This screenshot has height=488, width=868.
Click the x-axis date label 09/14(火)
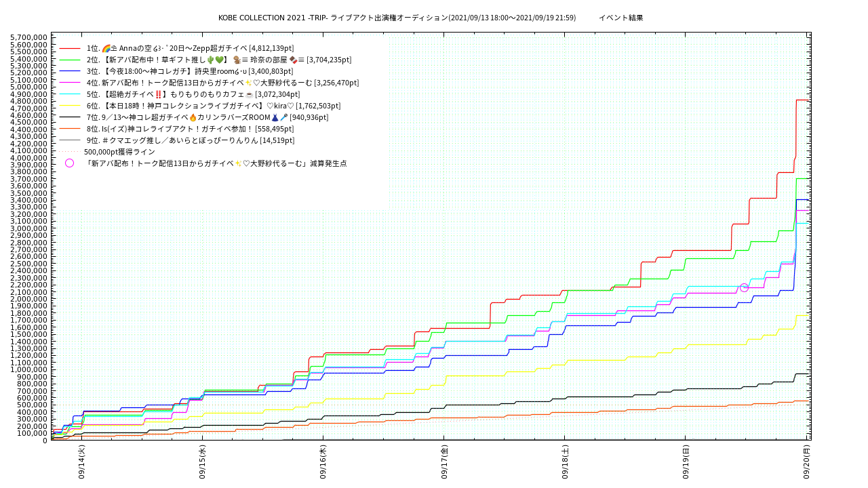(81, 462)
